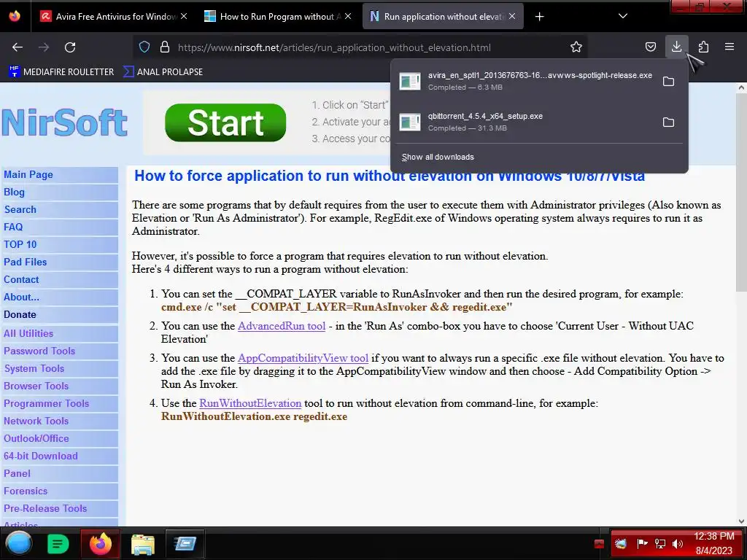Open the Firefox hamburger menu
747x560 pixels.
729,47
